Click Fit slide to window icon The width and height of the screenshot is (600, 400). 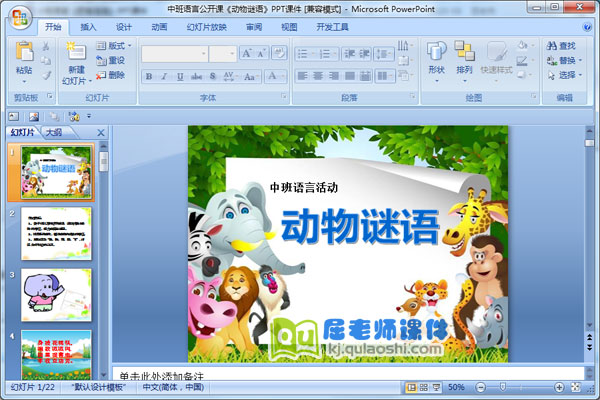576,387
